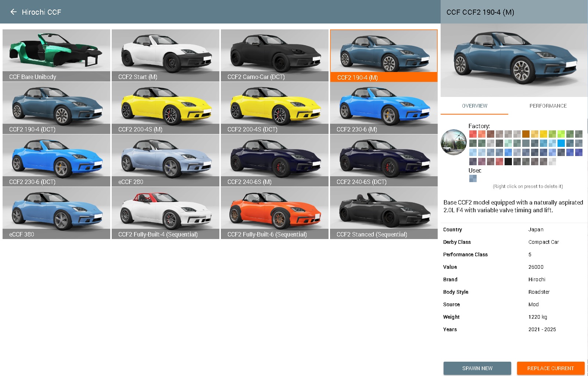The height and width of the screenshot is (376, 588).
Task: Select CCF2 Fully-Built-4 (Sequential)
Action: pos(165,213)
